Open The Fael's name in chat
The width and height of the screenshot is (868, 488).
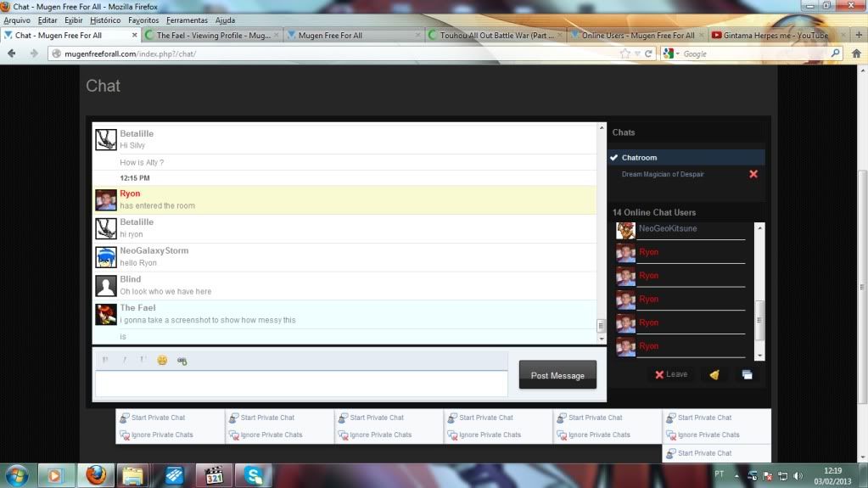(x=137, y=307)
